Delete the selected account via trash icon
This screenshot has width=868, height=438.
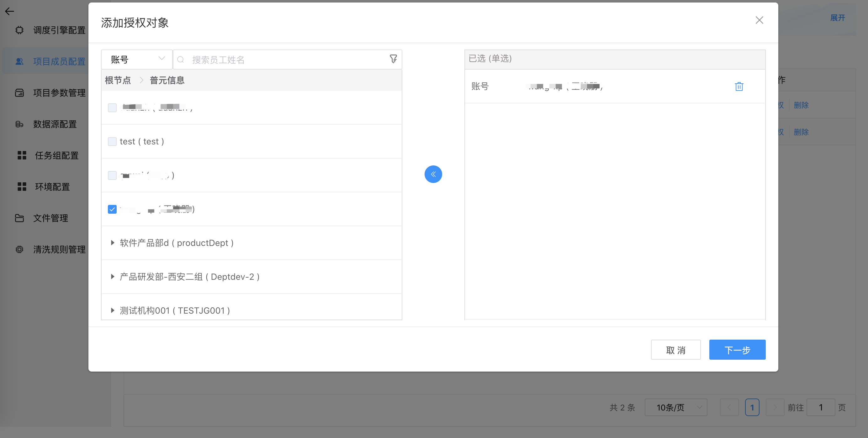pyautogui.click(x=739, y=86)
